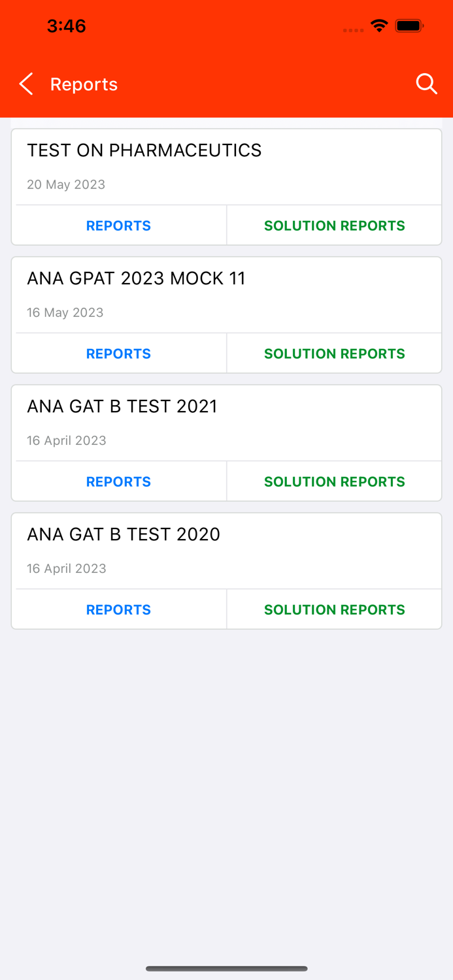Tap the home indicator bar at the bottom

[226, 969]
